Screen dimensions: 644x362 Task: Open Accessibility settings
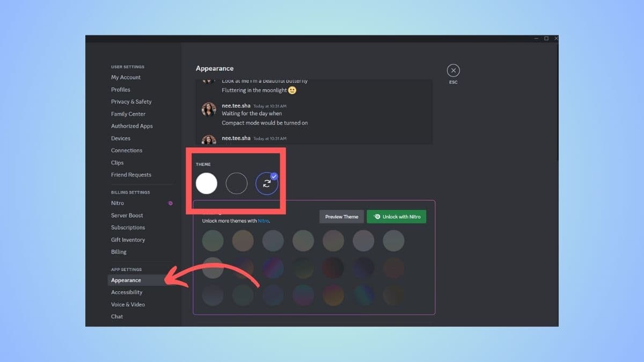tap(127, 292)
